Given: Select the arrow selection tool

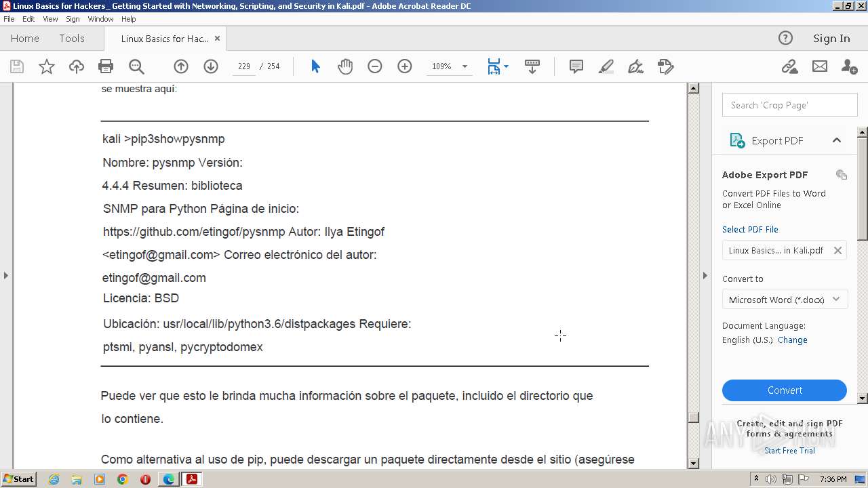Looking at the screenshot, I should tap(315, 66).
